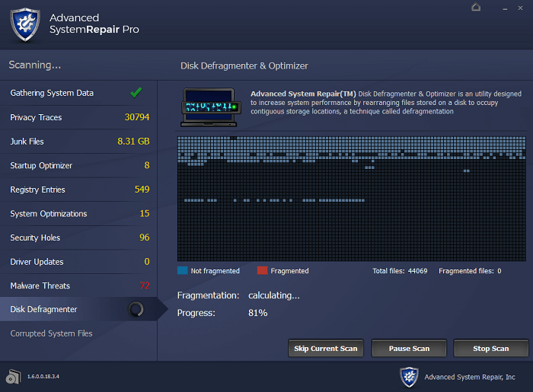Click the red Malware Threats count 72
Viewport: 533px width, 392px height.
pyautogui.click(x=145, y=285)
